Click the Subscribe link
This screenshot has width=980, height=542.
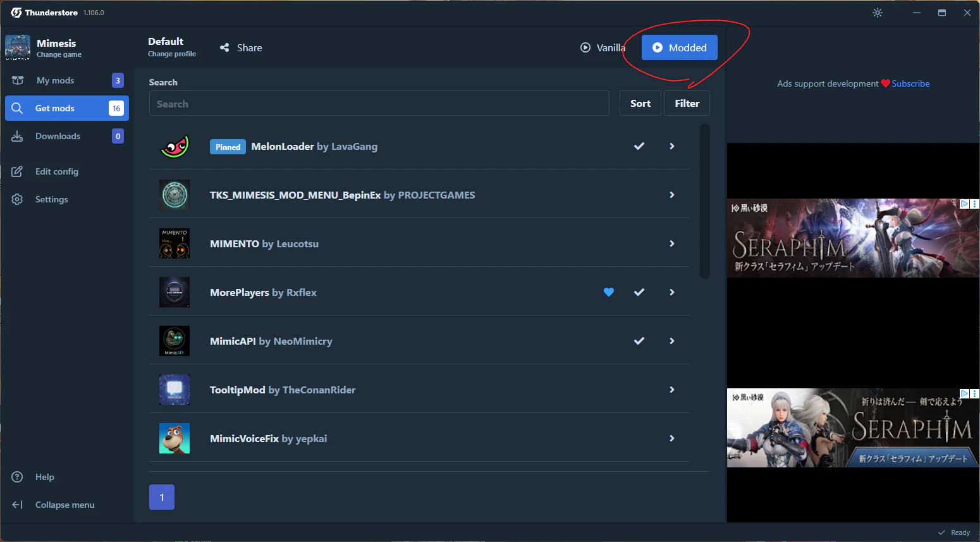coord(910,83)
